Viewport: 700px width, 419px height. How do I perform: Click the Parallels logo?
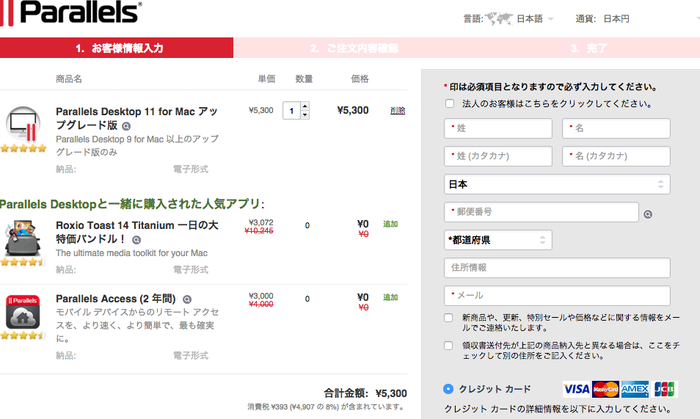coord(71,12)
